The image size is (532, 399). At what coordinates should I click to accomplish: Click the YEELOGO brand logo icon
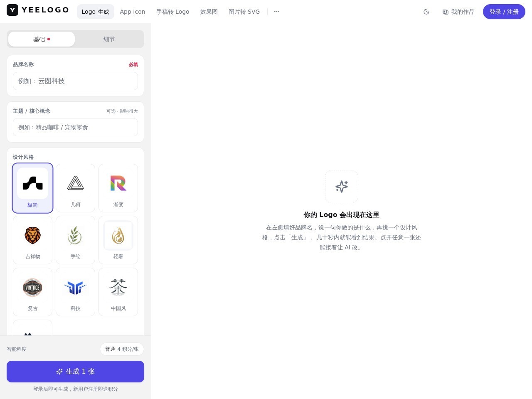[x=12, y=10]
